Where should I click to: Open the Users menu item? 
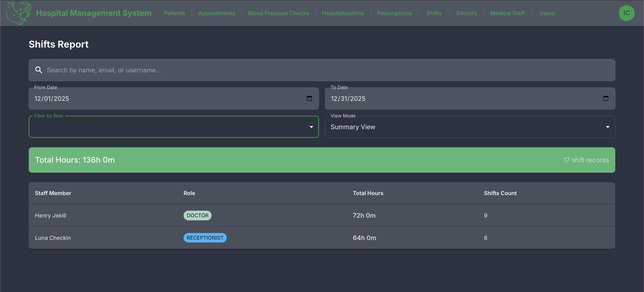(x=547, y=13)
